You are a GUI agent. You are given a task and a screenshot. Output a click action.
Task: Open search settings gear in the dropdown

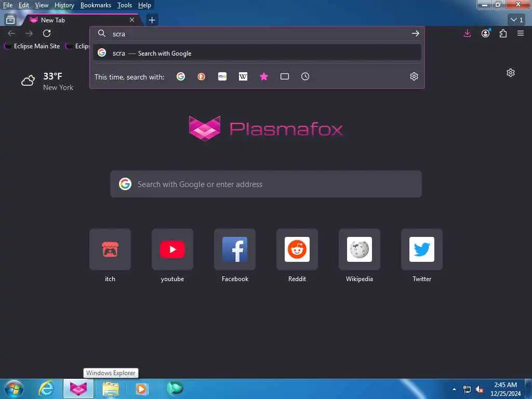(414, 76)
